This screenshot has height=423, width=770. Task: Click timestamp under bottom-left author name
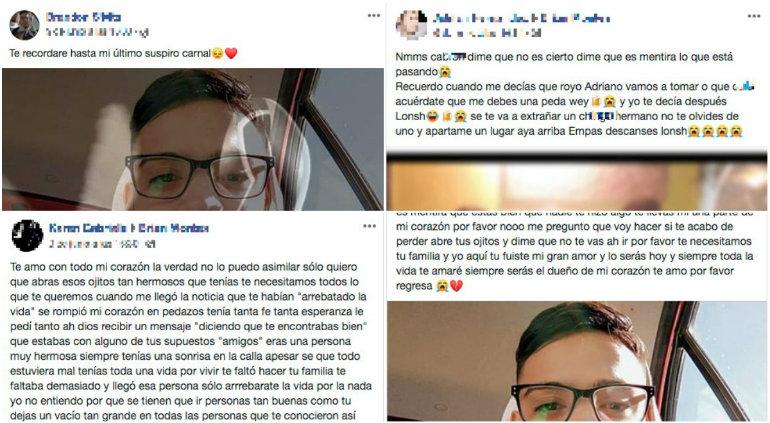[102, 244]
